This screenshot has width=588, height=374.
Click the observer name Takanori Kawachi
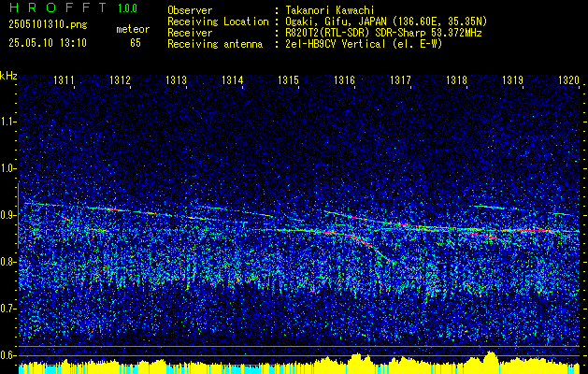330,10
